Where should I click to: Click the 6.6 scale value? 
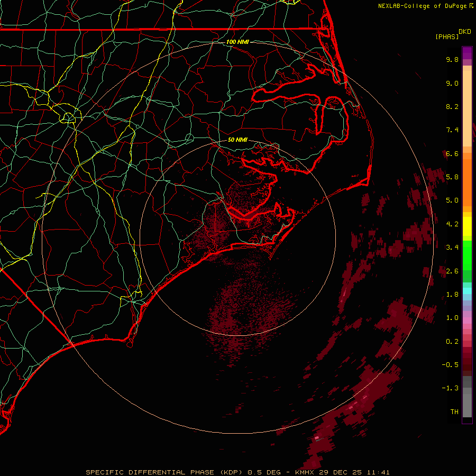click(452, 153)
